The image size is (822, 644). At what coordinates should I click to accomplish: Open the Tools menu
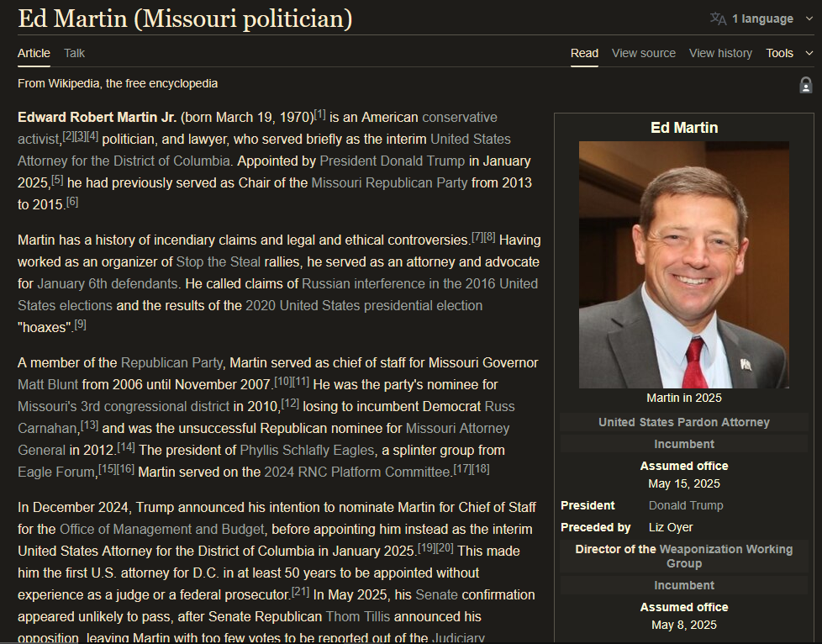[x=779, y=53]
